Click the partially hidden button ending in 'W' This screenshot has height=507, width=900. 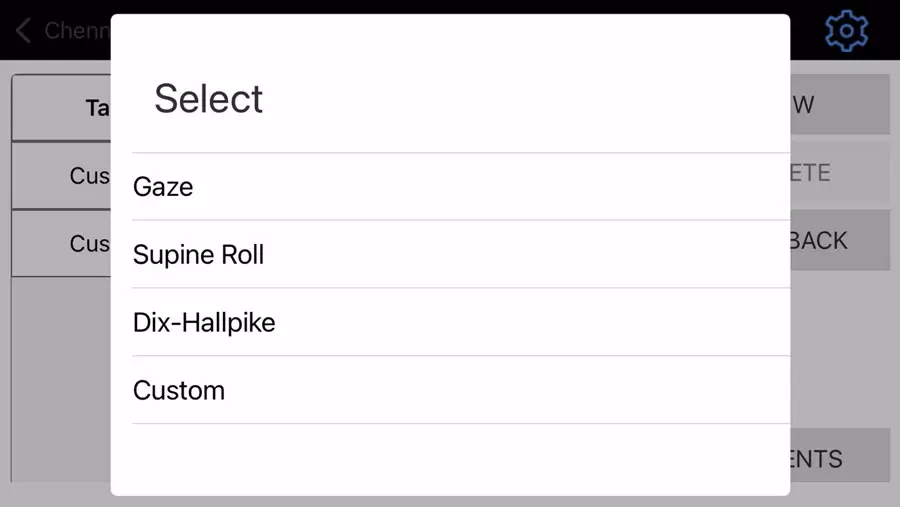tap(840, 104)
